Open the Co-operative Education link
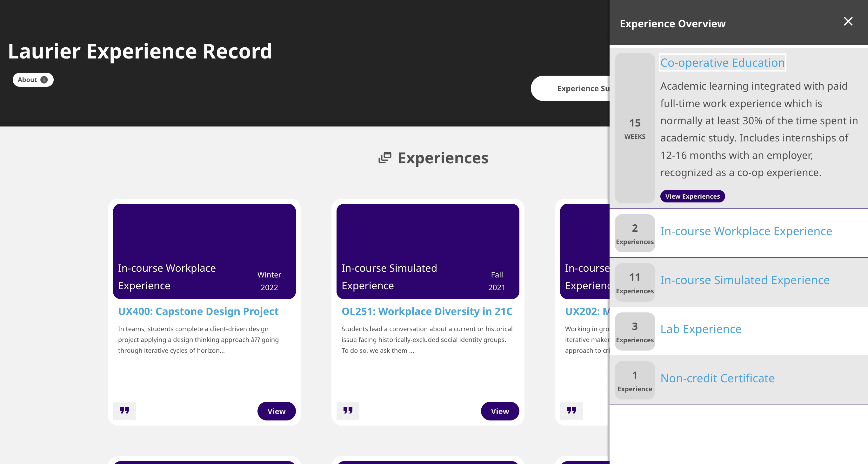868x464 pixels. [x=722, y=63]
